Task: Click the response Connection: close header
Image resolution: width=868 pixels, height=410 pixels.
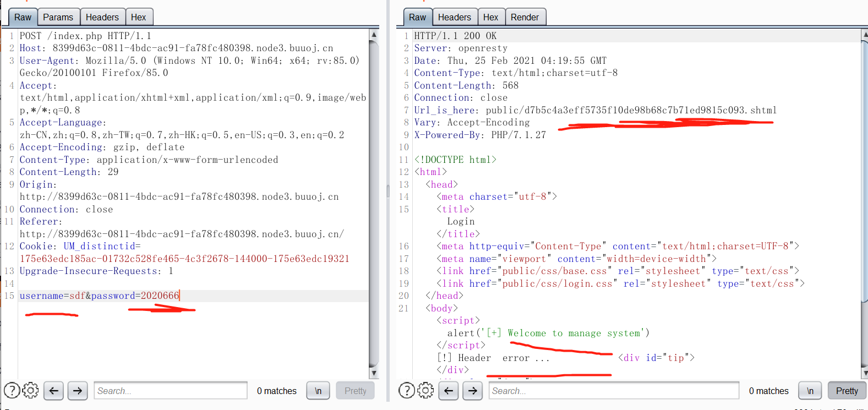Action: [x=461, y=97]
